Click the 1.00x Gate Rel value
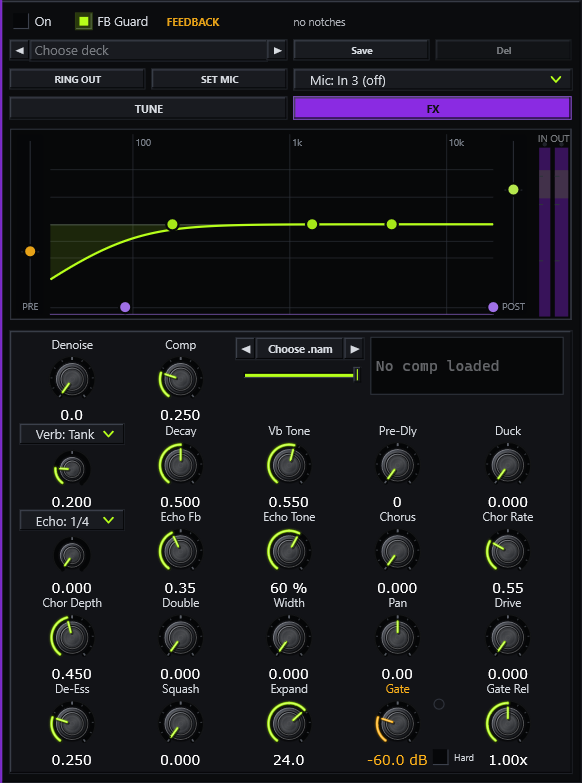582x783 pixels. pos(508,761)
